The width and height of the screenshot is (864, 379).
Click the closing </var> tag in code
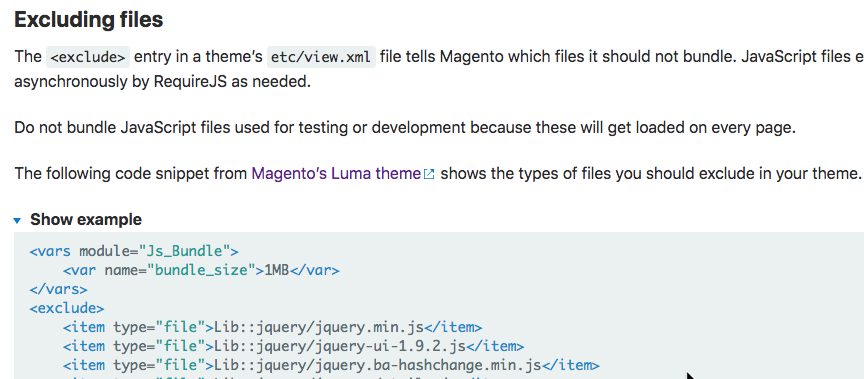(315, 270)
